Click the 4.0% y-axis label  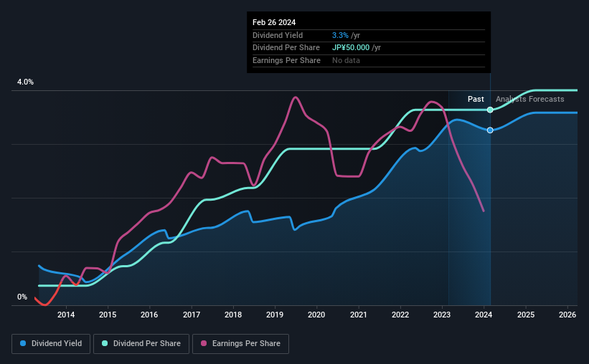[x=25, y=82]
